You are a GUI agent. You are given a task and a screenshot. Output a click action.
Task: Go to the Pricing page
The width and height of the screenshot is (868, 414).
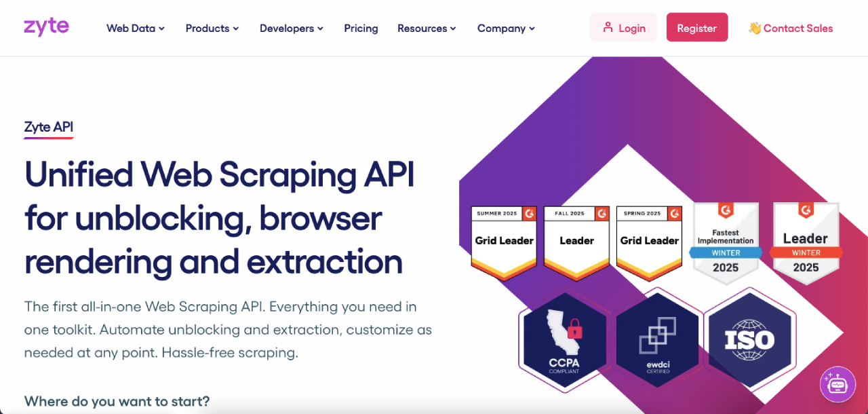361,29
